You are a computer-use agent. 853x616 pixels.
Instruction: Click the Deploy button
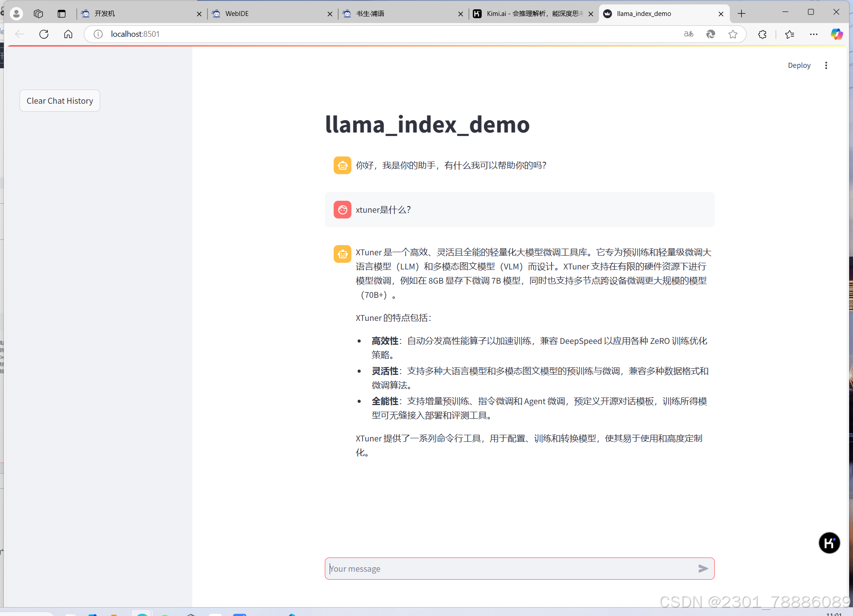click(x=799, y=65)
